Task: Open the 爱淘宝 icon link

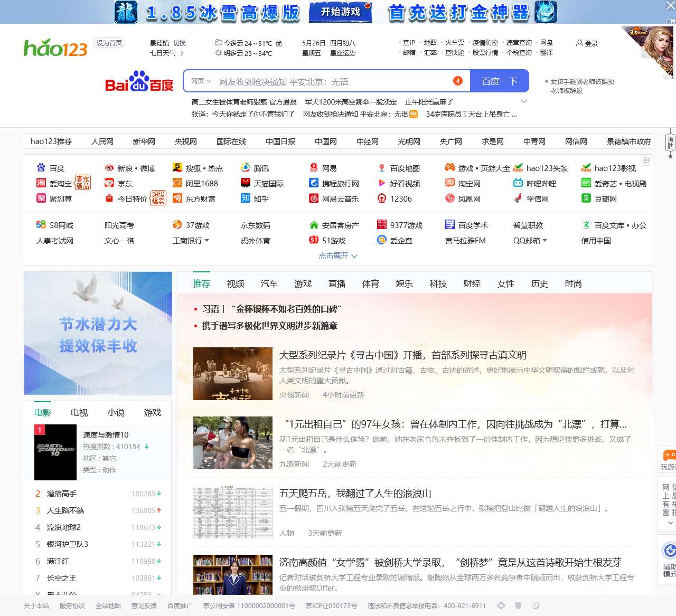Action: click(41, 183)
